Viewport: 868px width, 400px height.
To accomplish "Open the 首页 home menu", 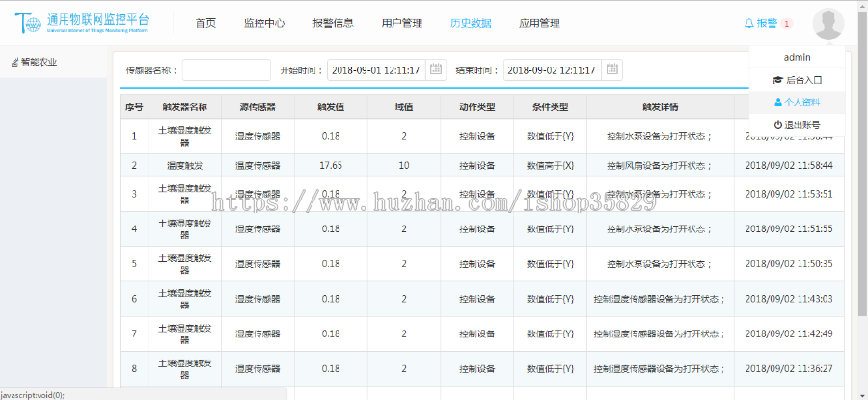I will [205, 23].
